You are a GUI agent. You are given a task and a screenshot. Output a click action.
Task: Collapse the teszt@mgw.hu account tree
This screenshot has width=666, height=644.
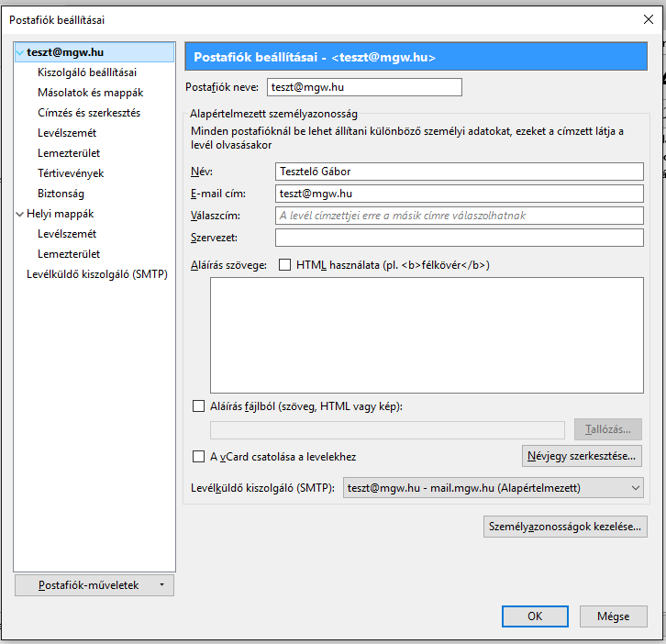(x=19, y=53)
